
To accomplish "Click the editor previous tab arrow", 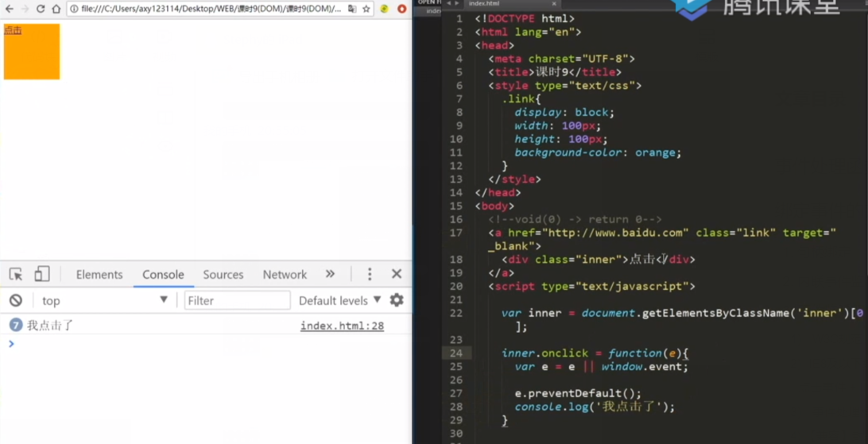I will click(448, 3).
